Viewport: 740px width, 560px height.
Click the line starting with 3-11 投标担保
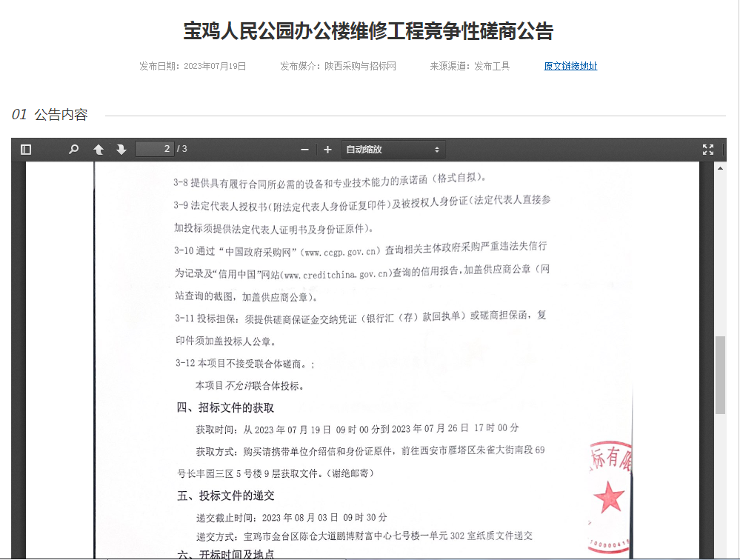pyautogui.click(x=361, y=317)
